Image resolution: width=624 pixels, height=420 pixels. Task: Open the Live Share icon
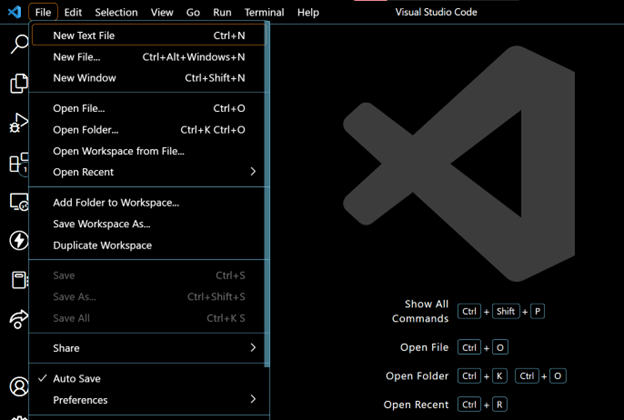click(x=19, y=319)
